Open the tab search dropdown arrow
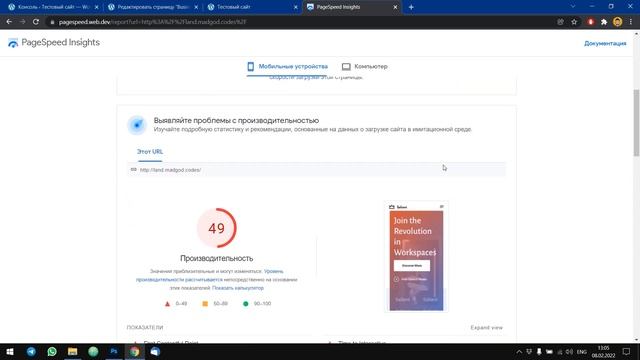The image size is (640, 360). click(x=573, y=7)
